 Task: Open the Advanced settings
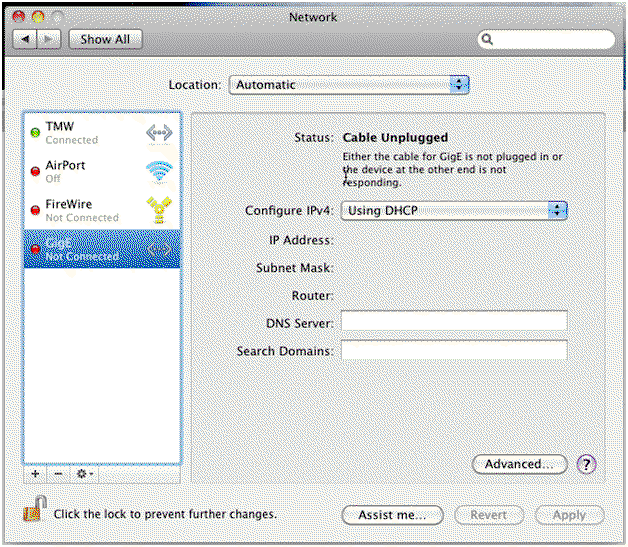point(520,465)
